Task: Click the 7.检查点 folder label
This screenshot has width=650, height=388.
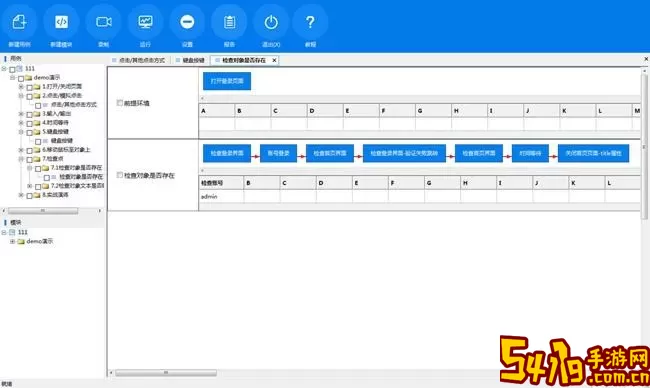Action: click(53, 159)
